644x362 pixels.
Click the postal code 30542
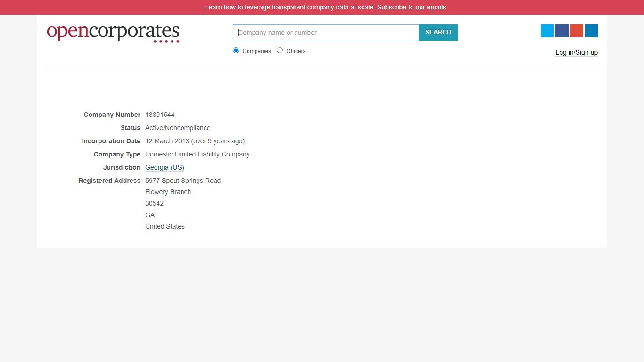155,203
